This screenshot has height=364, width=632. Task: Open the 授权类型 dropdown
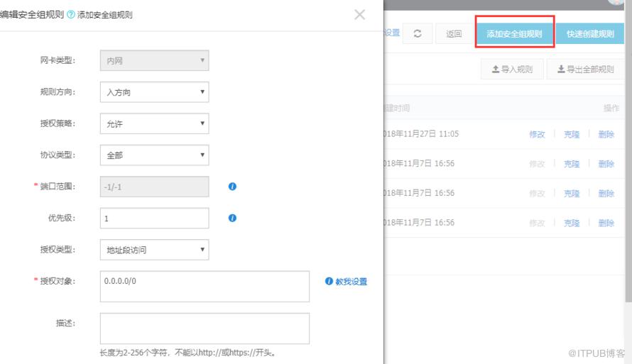(x=154, y=250)
